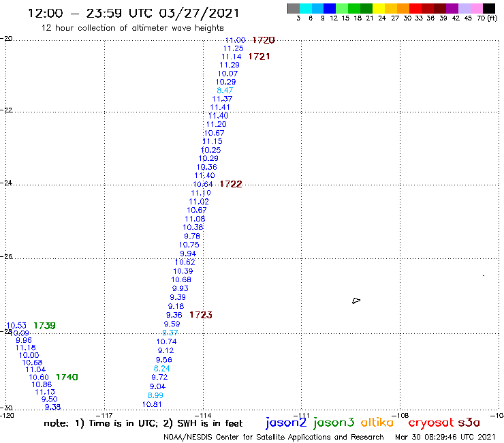Viewport: 504px width, 443px height.
Task: Click the wave height value 10.81
Action: click(x=152, y=404)
